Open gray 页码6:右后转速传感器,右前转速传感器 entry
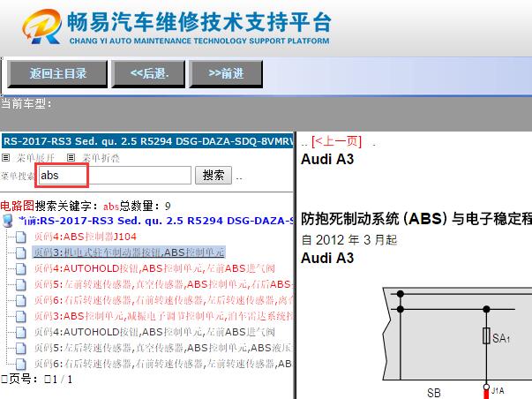Viewport: 532px width, 399px height. (164, 364)
